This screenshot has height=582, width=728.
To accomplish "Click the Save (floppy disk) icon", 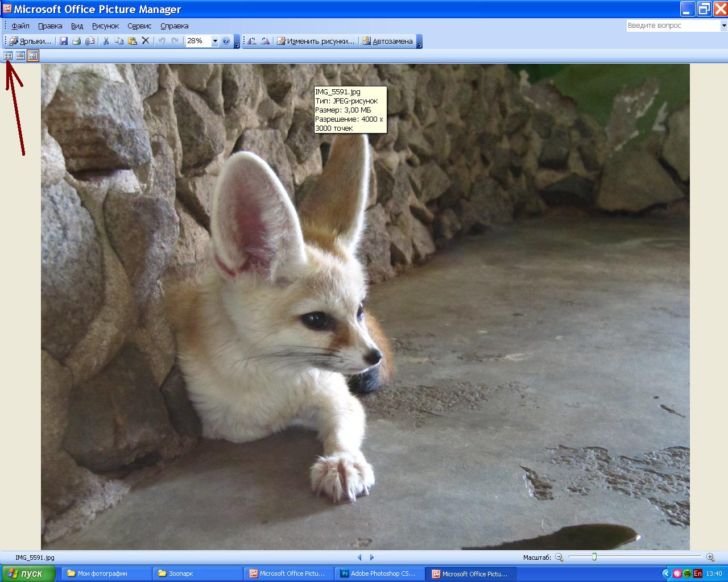I will pos(64,41).
